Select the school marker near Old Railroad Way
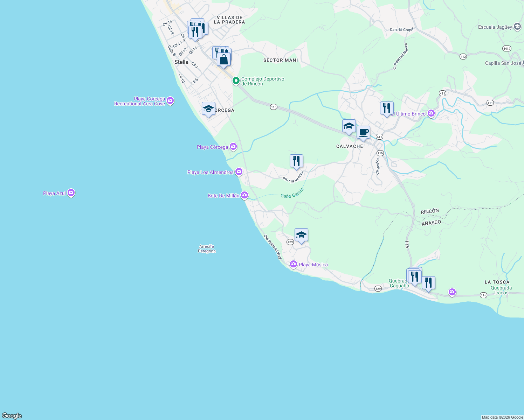This screenshot has height=420, width=524. click(301, 235)
